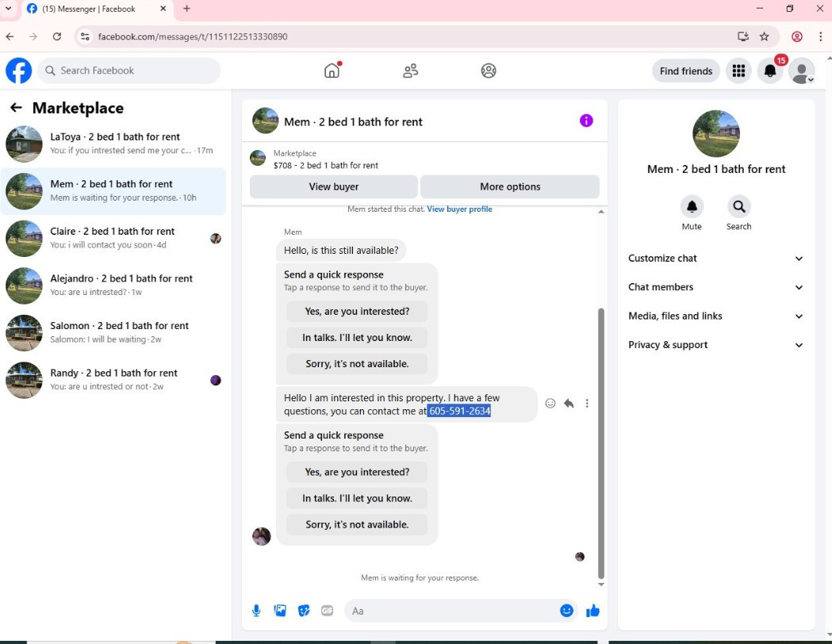The height and width of the screenshot is (644, 832).
Task: Reload the page in browser toolbar
Action: (57, 36)
